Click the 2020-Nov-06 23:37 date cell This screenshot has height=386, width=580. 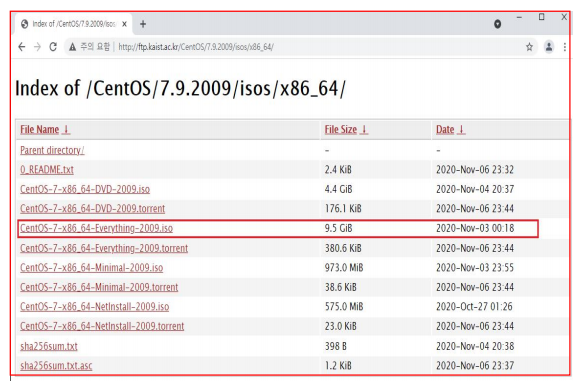coord(475,366)
